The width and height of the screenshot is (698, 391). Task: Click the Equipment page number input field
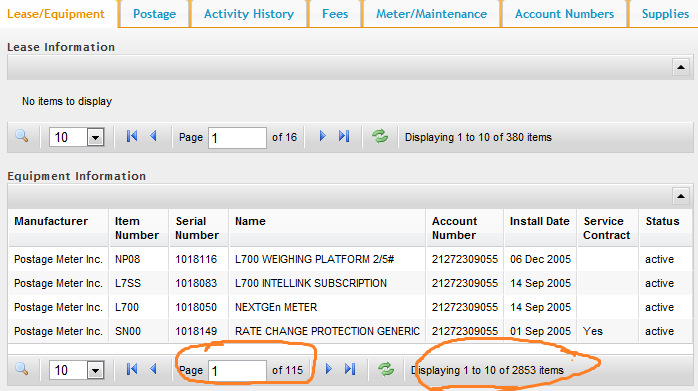pyautogui.click(x=237, y=371)
